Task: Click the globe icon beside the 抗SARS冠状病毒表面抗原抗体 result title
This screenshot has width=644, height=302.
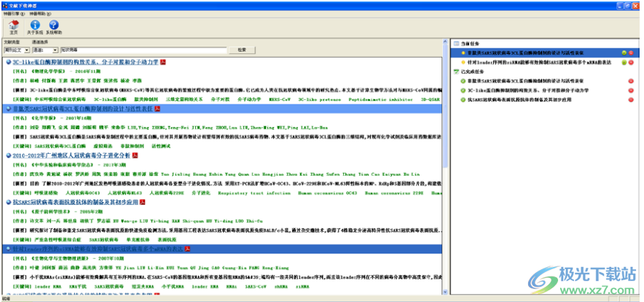Action: (9, 202)
